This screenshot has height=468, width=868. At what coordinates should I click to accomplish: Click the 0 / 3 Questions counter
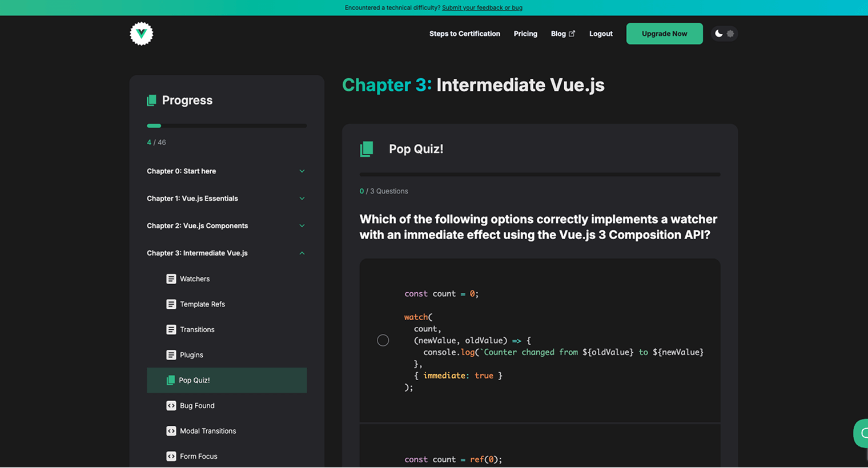point(384,191)
